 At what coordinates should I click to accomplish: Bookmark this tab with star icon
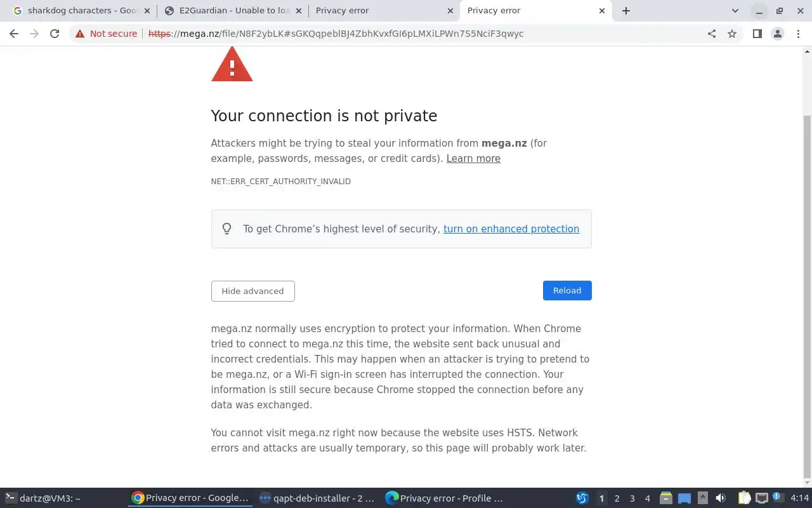pyautogui.click(x=732, y=34)
